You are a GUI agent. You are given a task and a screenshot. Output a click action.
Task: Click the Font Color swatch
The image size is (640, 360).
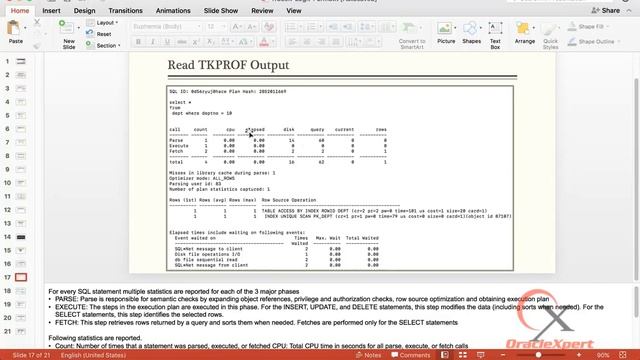264,42
